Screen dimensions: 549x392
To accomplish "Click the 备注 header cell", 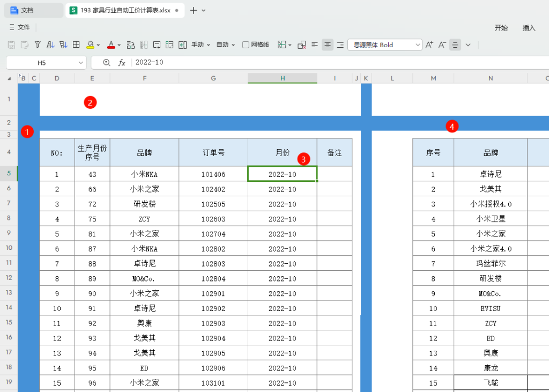I will 335,152.
